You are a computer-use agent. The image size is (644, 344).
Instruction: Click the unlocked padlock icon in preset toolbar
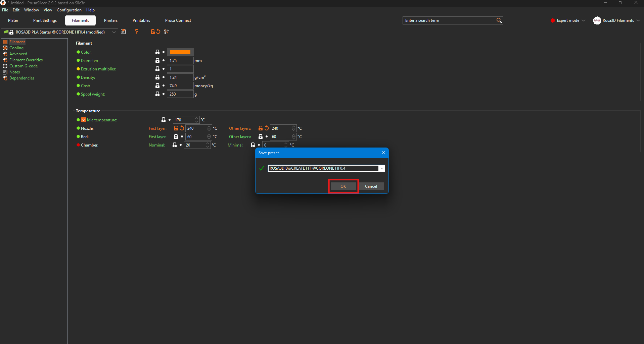(x=152, y=32)
